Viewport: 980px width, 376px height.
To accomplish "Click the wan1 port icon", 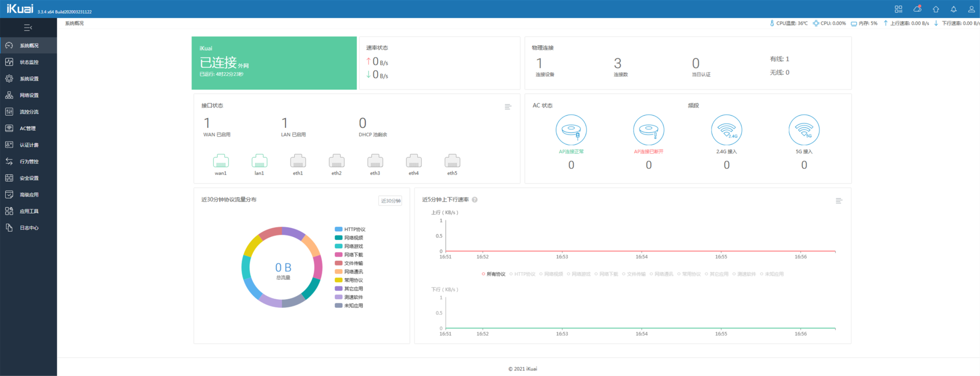I will (x=221, y=161).
